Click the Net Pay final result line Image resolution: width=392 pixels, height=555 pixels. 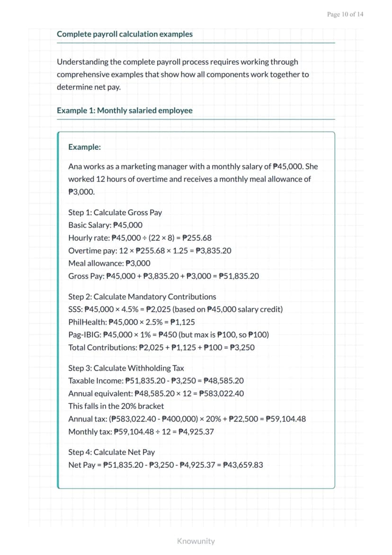click(166, 465)
